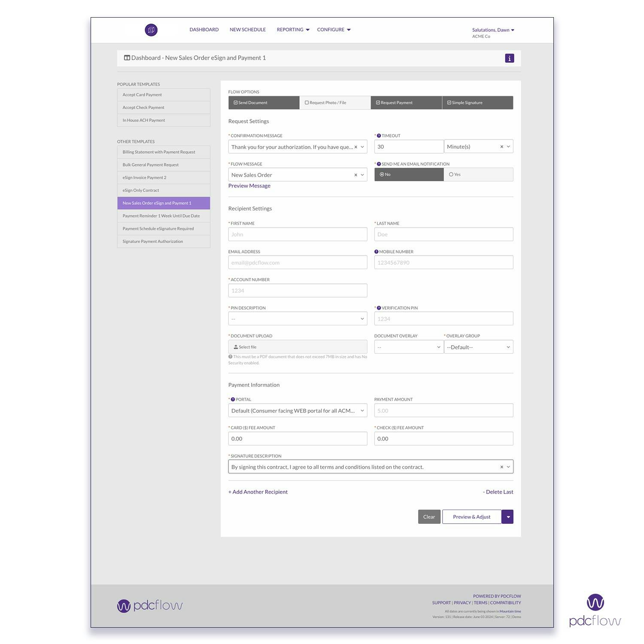Expand the Reporting menu
The width and height of the screenshot is (644, 644).
pos(293,30)
